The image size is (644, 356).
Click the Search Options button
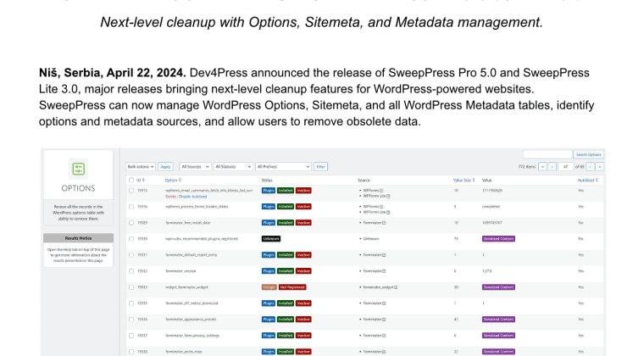click(x=588, y=155)
